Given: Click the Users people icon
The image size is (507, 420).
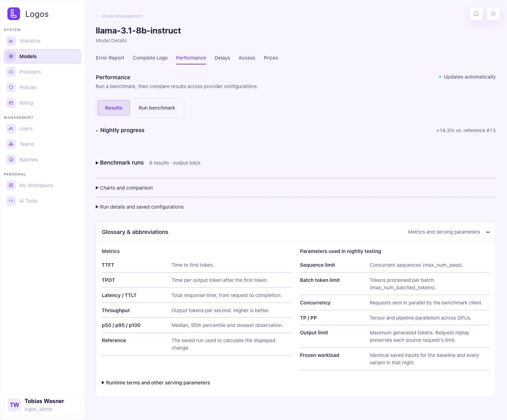Looking at the screenshot, I should coord(11,129).
